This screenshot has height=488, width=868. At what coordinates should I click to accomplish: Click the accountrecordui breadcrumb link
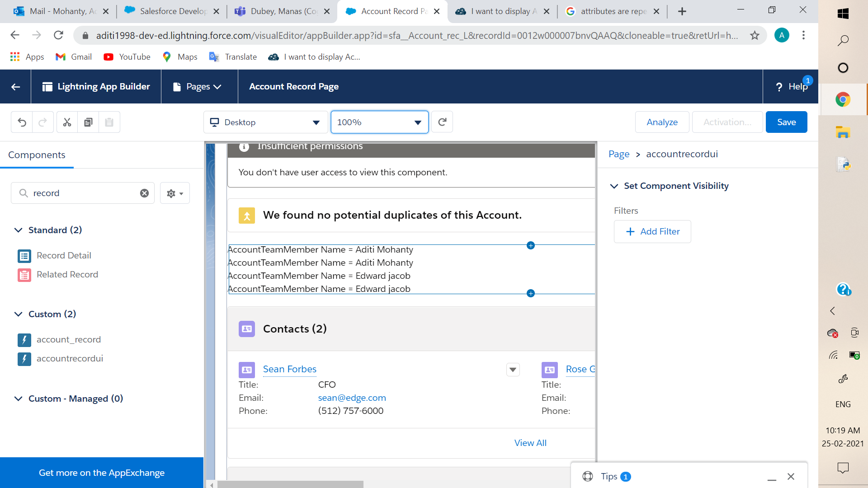(681, 154)
